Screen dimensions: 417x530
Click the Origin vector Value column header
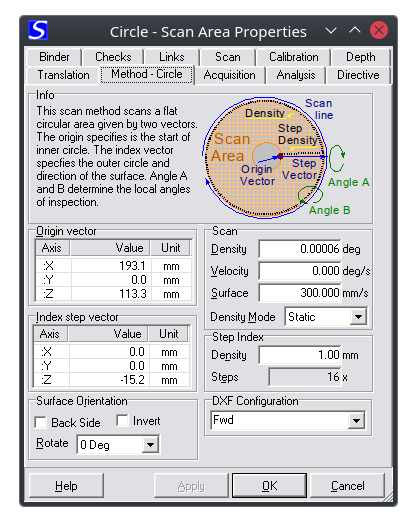110,248
